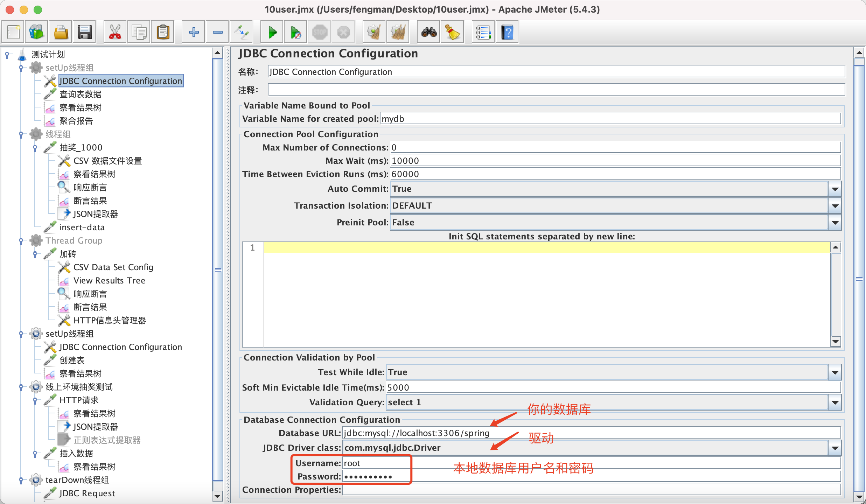Viewport: 866px width, 504px height.
Task: Click the New test plan toolbar icon
Action: click(13, 33)
